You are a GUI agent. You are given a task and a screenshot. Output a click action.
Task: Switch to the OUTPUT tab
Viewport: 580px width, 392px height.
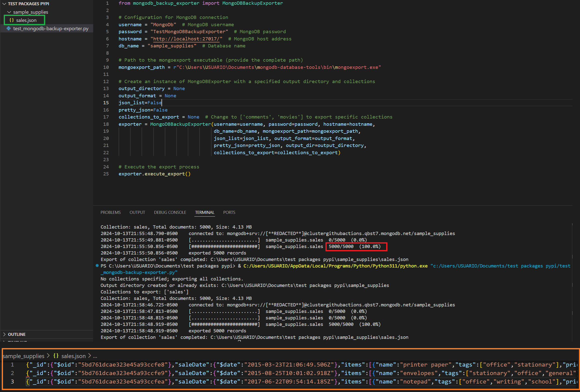pyautogui.click(x=137, y=212)
